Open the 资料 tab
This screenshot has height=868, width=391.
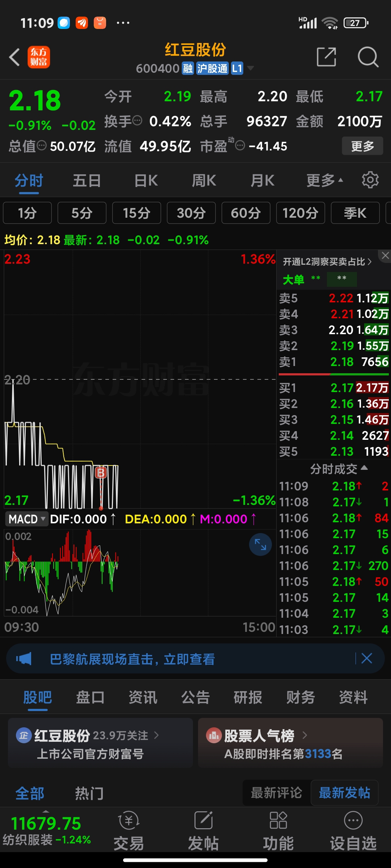353,697
